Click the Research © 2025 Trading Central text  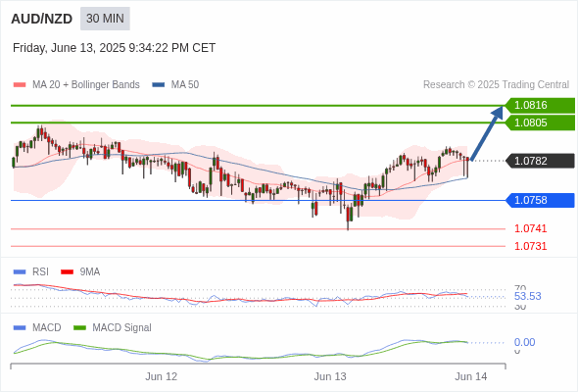point(496,85)
